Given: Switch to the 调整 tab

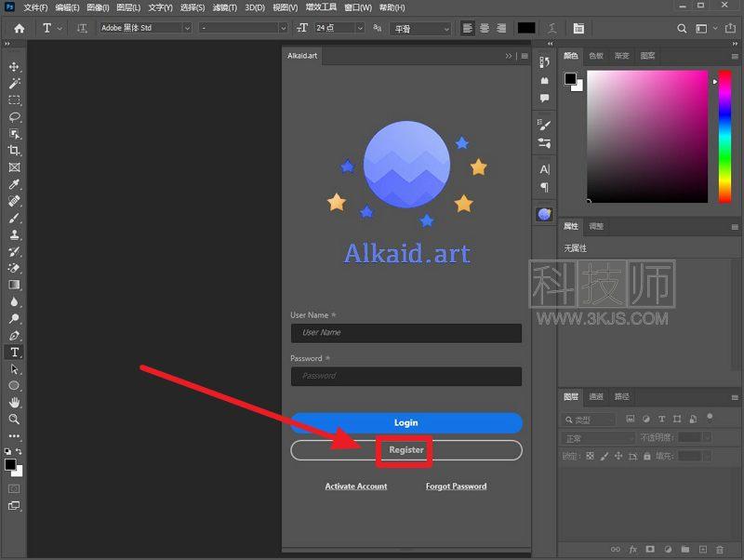Looking at the screenshot, I should [x=596, y=226].
